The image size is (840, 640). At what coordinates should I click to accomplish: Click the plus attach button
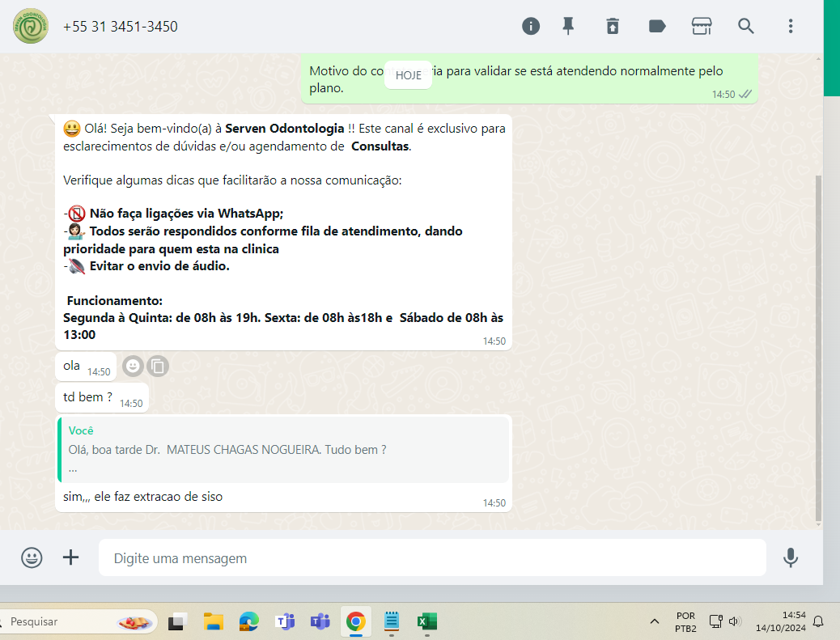click(x=70, y=557)
